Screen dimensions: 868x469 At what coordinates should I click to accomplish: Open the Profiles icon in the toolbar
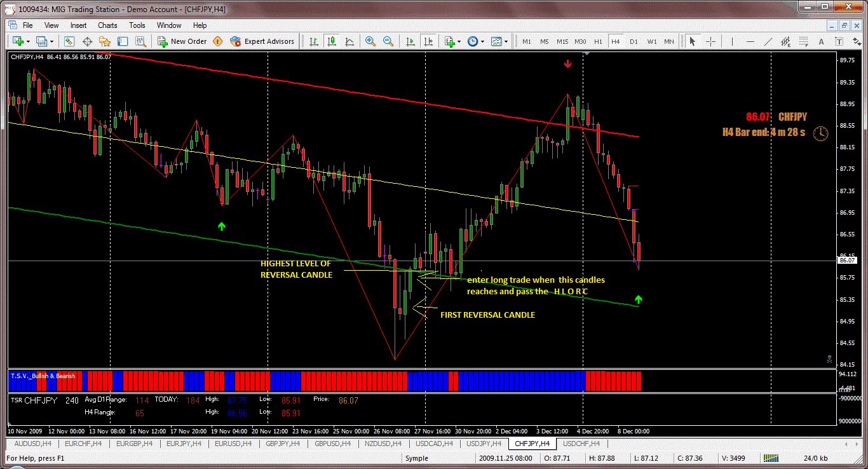[42, 41]
